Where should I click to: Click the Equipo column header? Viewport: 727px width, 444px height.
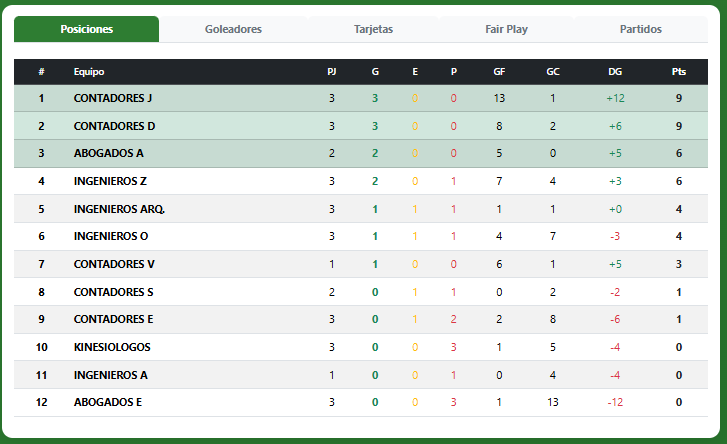pos(89,72)
